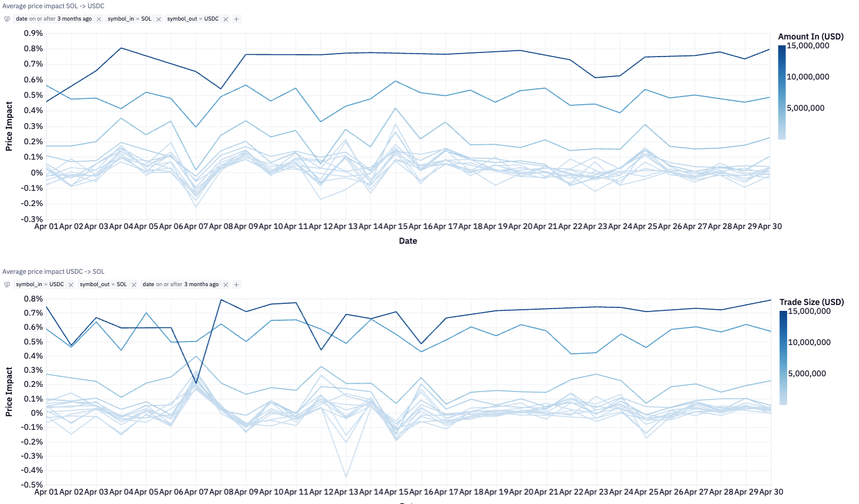This screenshot has width=859, height=504.
Task: Open symbol_out = USDC filter chip
Action: click(x=193, y=19)
